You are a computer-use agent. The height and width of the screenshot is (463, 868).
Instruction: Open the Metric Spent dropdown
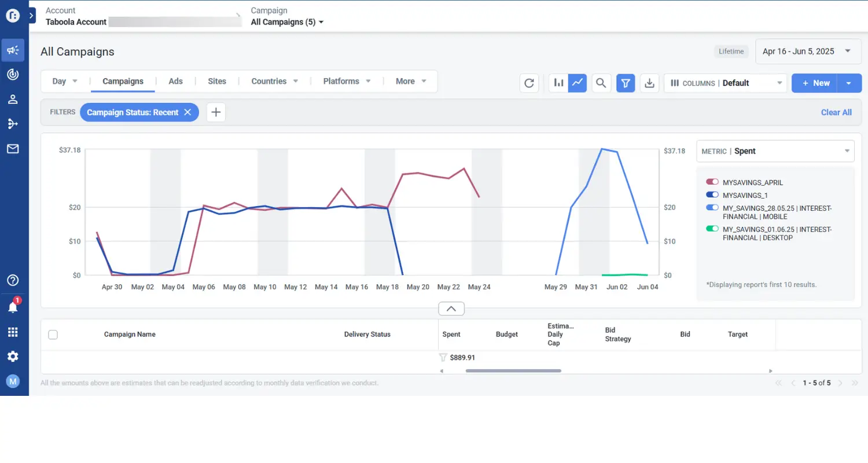coord(775,151)
